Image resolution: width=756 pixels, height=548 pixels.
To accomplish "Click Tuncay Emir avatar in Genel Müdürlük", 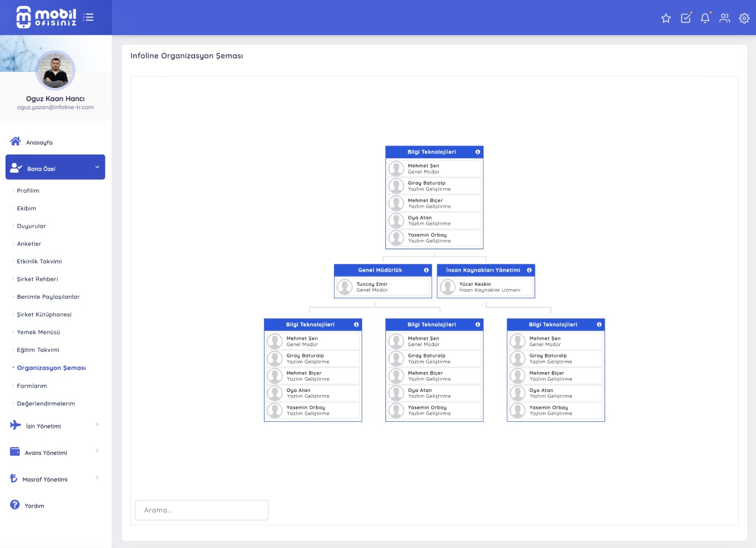I will pyautogui.click(x=345, y=287).
